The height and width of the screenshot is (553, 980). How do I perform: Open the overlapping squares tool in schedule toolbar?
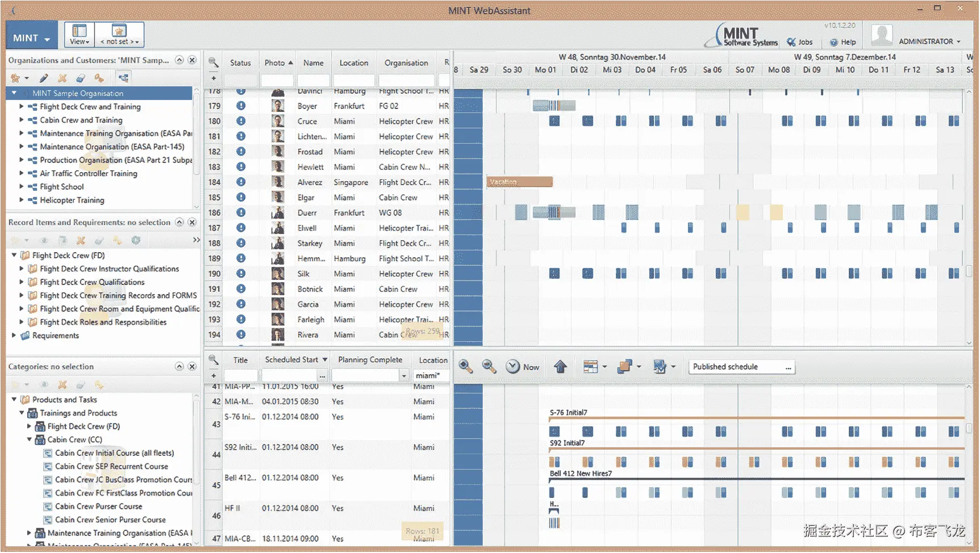(629, 367)
